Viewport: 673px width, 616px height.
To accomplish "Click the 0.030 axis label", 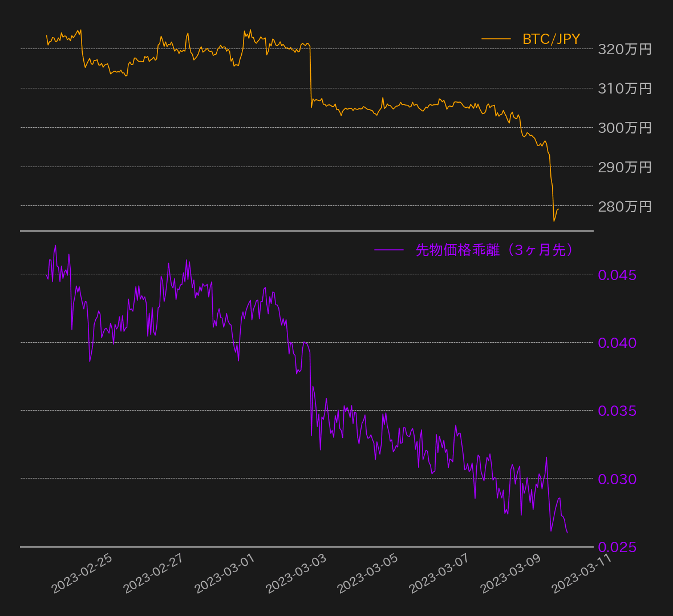I will (617, 479).
